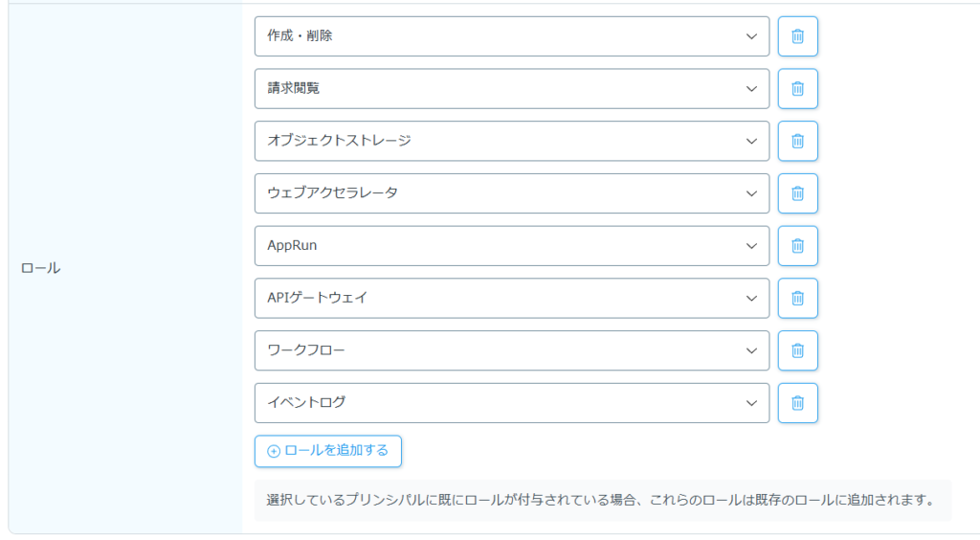
Task: Open the ワークフロー role selector
Action: point(511,350)
